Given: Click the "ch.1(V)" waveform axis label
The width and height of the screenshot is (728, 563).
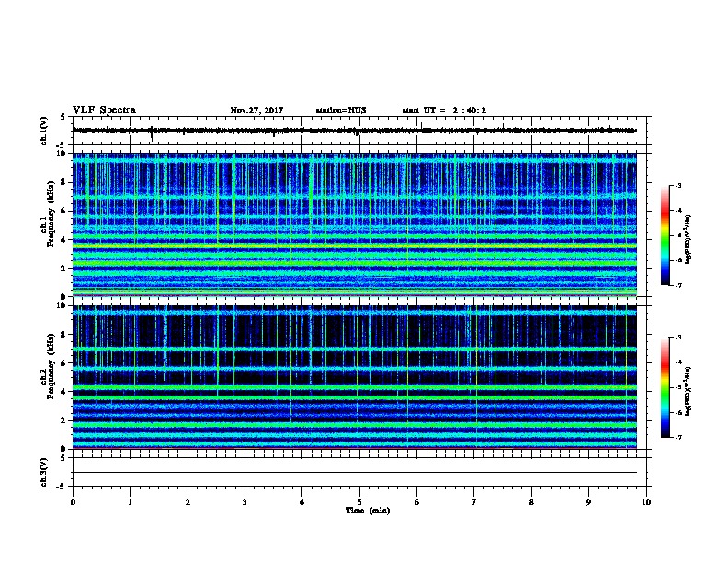Looking at the screenshot, I should [x=43, y=131].
